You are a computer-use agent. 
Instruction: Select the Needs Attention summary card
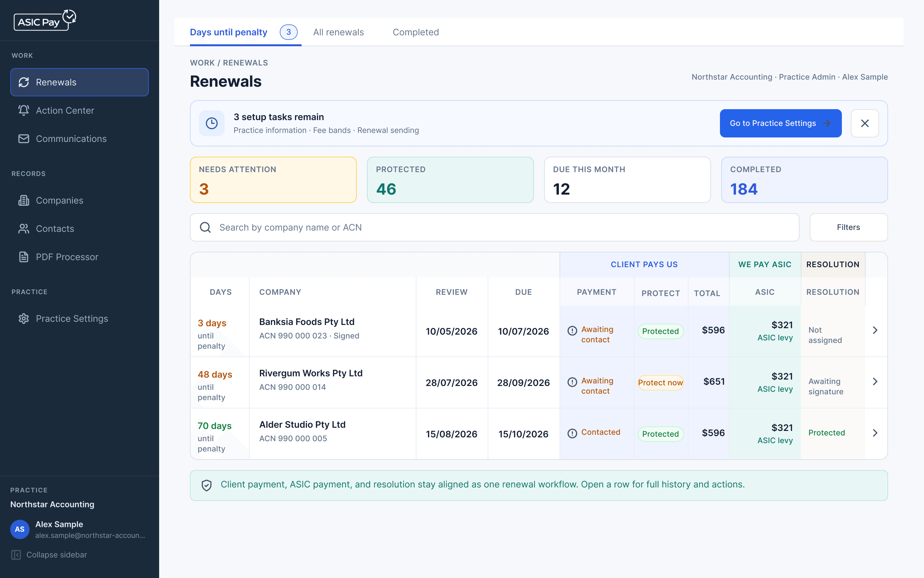click(273, 180)
